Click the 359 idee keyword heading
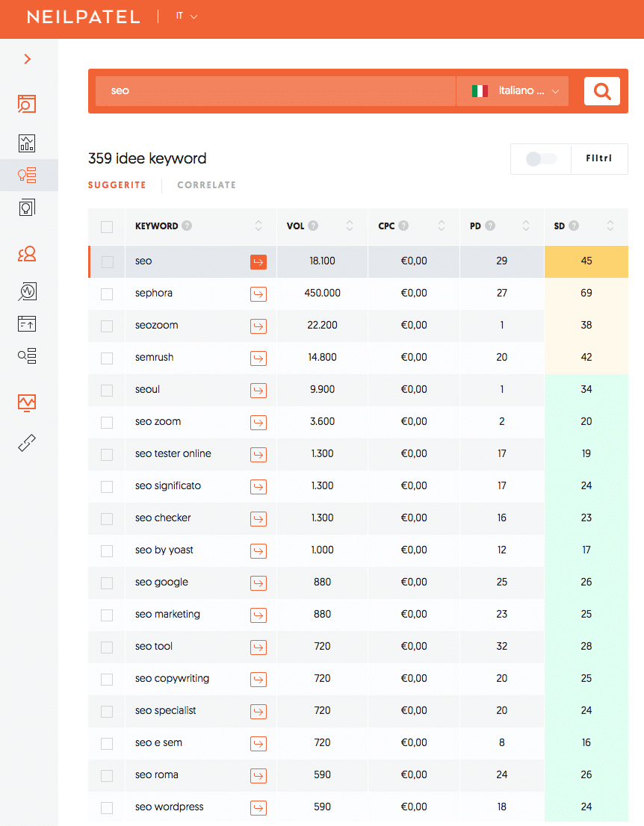Image resolution: width=644 pixels, height=826 pixels. tap(147, 158)
